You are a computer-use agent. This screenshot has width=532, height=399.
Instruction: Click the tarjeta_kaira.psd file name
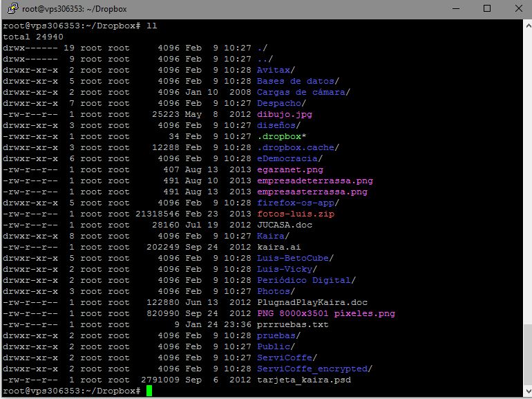(x=304, y=380)
